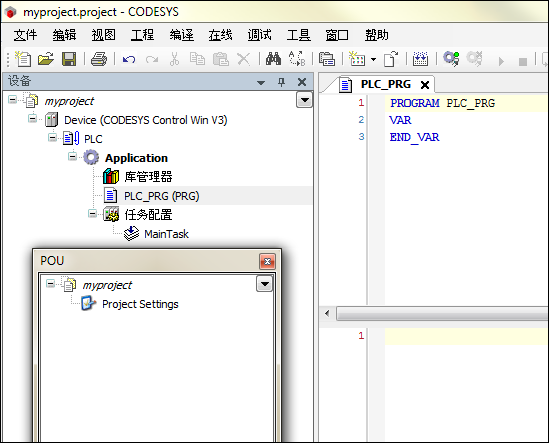Open the 文件 menu
Screen dimensions: 549x443
[25, 35]
